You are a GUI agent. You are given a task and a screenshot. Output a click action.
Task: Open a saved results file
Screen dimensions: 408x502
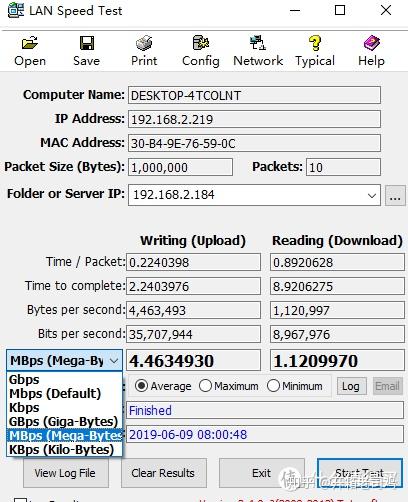tap(30, 52)
